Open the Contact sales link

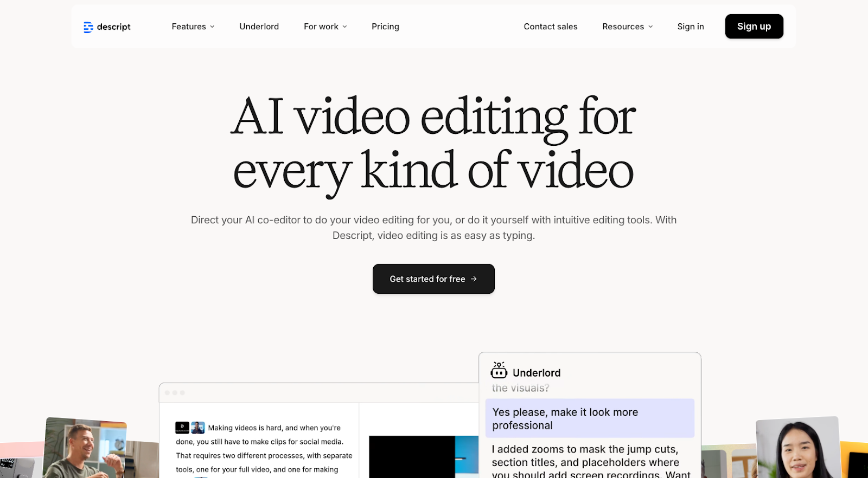[x=551, y=27]
